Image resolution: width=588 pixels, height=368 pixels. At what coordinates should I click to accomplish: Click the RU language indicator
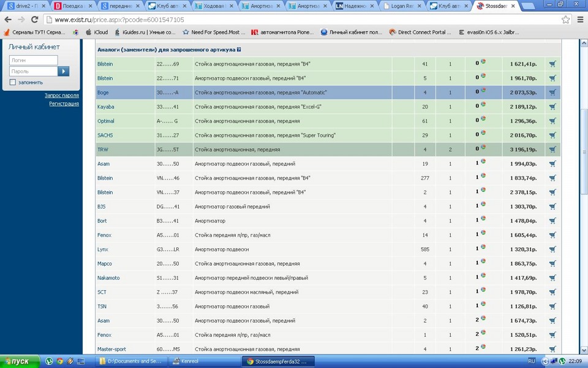(x=532, y=361)
